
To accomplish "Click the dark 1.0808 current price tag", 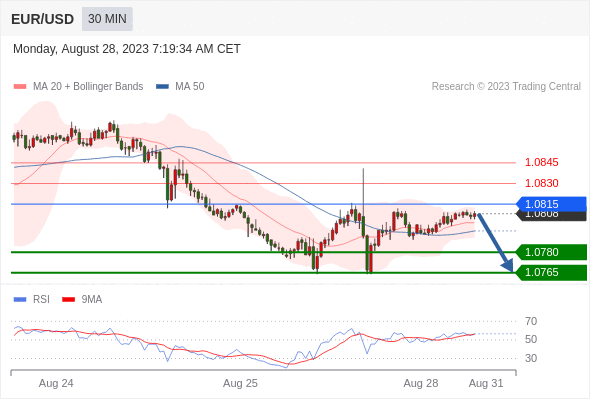I will click(552, 216).
